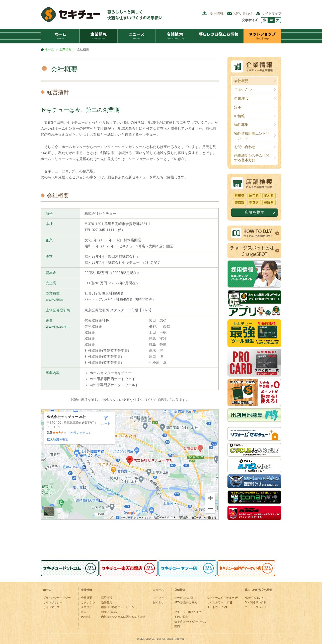The height and width of the screenshot is (644, 322).
Task: Select 会社概要 in sidebar menu
Action: [254, 81]
